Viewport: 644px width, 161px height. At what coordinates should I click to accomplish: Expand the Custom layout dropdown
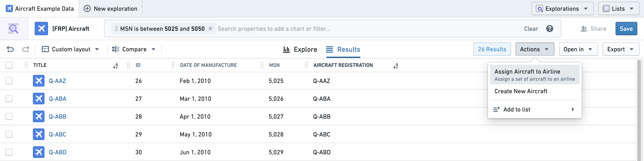[70, 49]
